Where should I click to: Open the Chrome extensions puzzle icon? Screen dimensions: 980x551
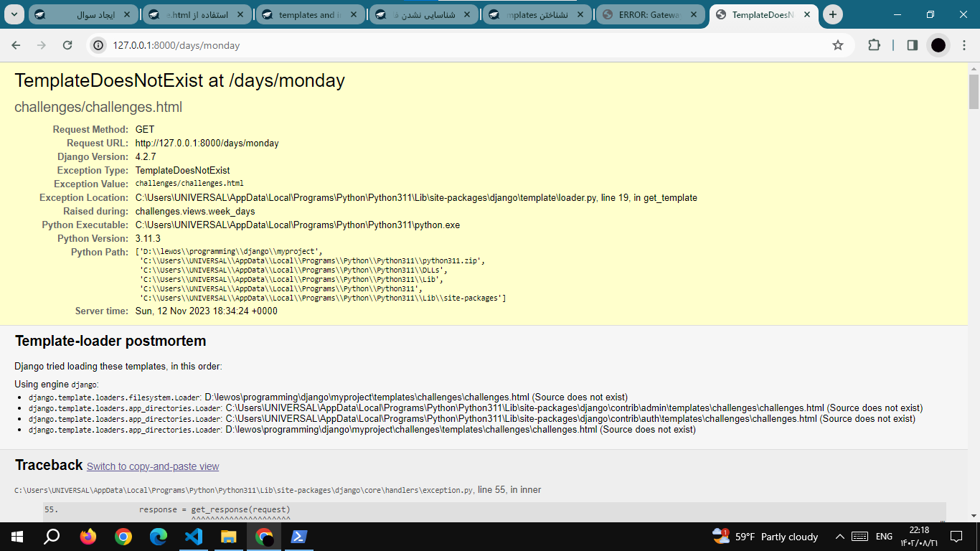[874, 45]
